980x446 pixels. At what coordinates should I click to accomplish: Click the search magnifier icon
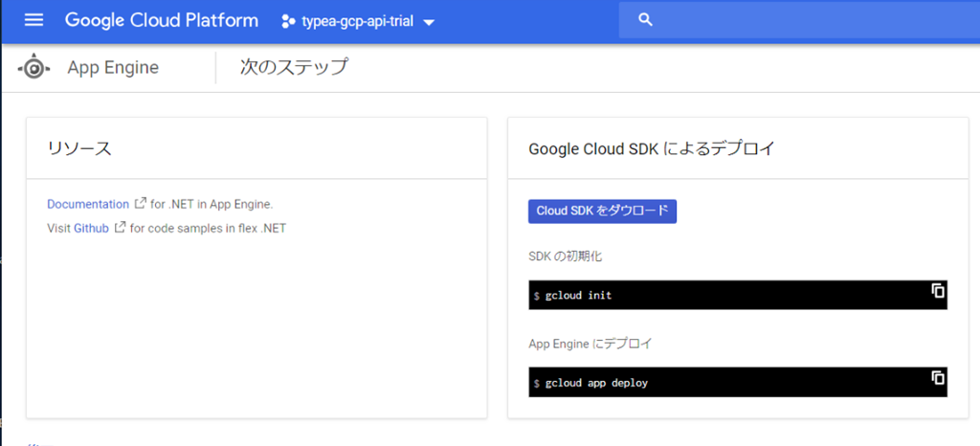click(x=645, y=20)
